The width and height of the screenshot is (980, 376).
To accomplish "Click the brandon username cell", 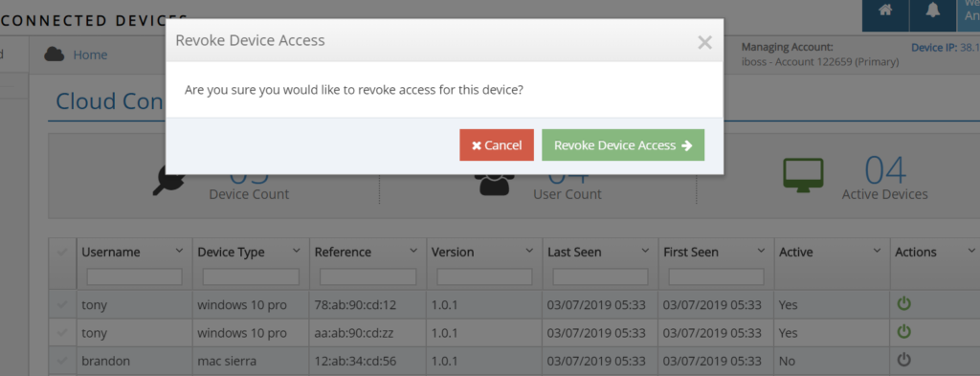I will 134,361.
